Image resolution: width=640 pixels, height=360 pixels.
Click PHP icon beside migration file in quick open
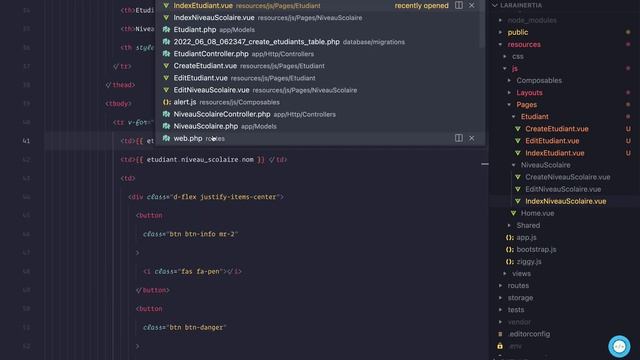tap(166, 42)
